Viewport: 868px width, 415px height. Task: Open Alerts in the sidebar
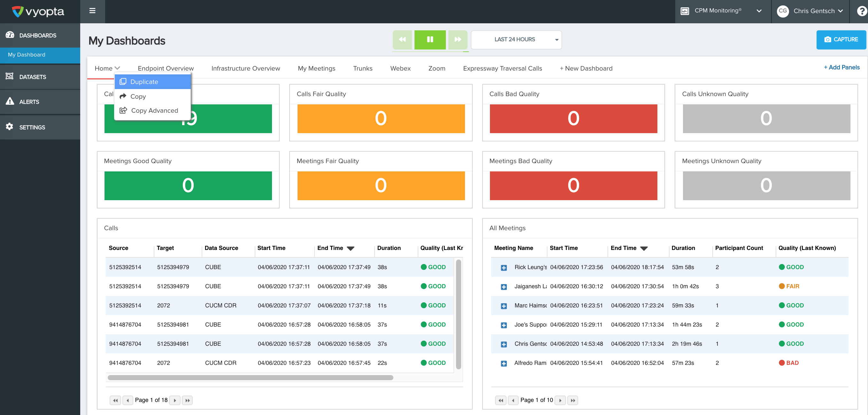40,102
